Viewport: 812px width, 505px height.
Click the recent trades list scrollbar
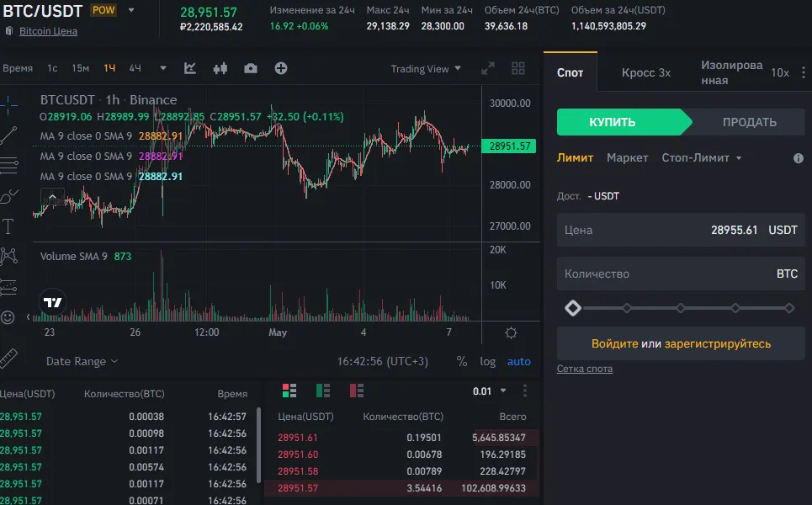[x=258, y=445]
